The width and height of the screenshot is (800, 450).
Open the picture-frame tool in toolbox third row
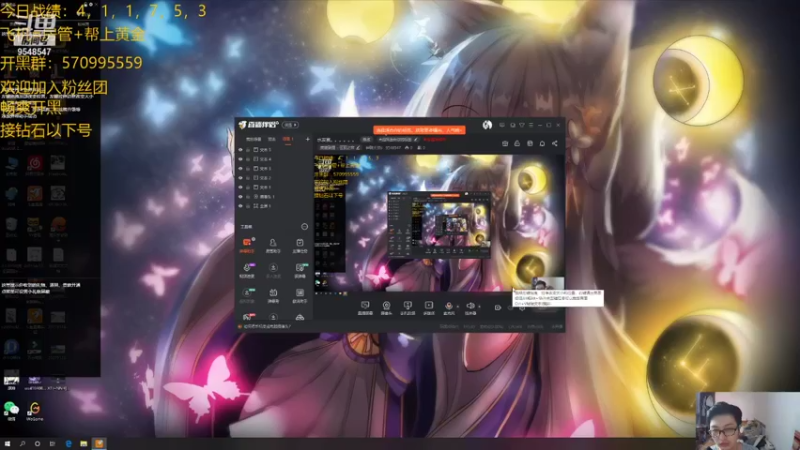coord(299,295)
